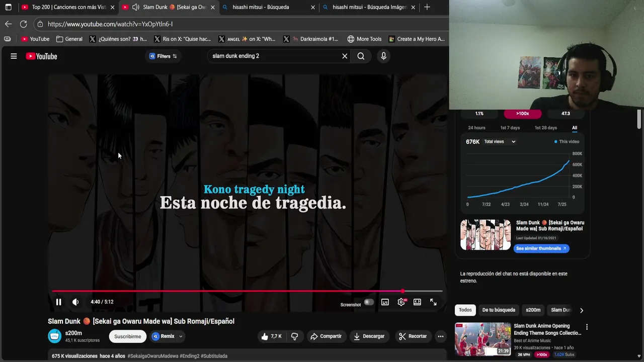Open the Total views dropdown
644x362 pixels.
click(x=500, y=142)
